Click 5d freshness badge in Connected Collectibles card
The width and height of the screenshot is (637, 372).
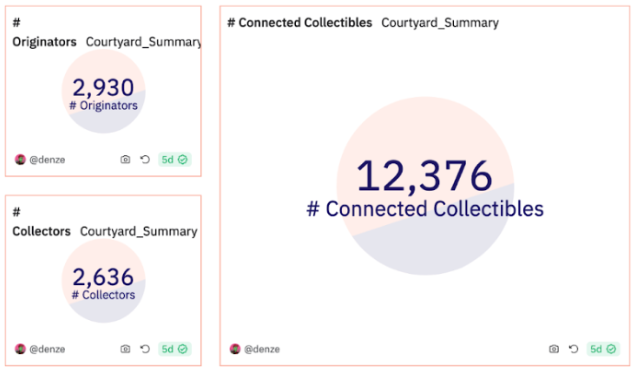coord(603,349)
